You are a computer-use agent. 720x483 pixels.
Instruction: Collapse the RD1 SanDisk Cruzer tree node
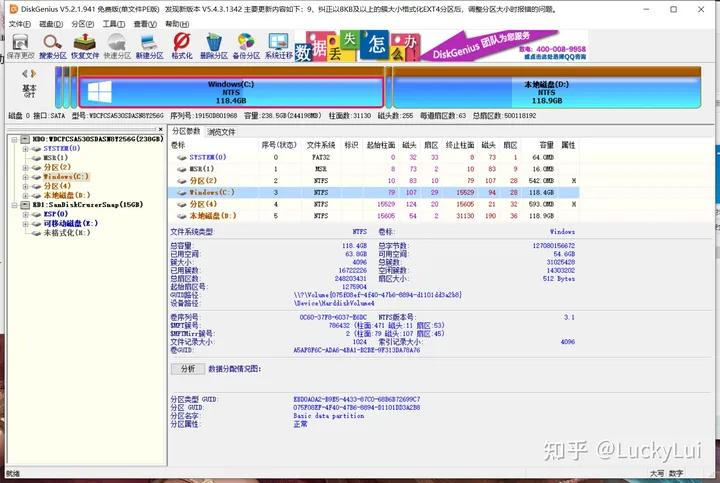click(12, 204)
